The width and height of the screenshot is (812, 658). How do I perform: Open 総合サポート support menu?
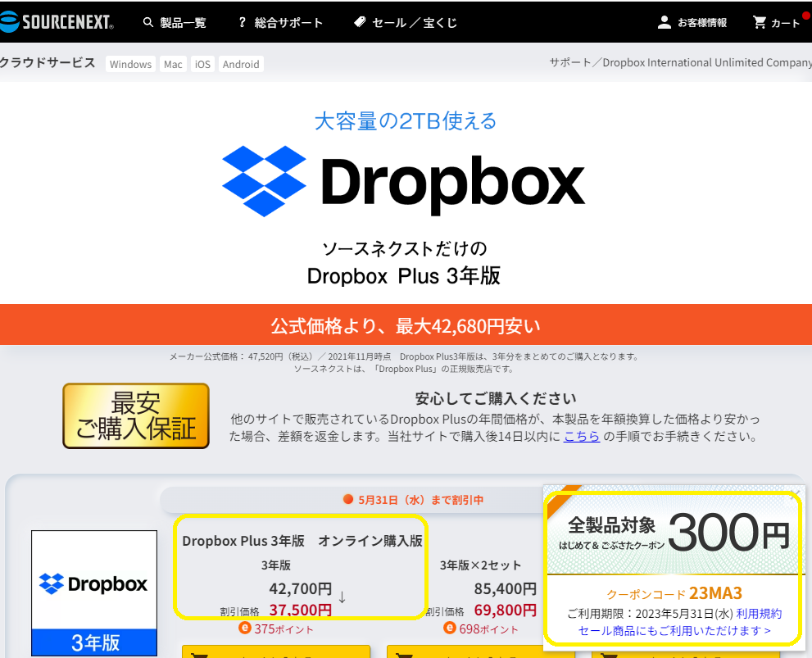288,22
